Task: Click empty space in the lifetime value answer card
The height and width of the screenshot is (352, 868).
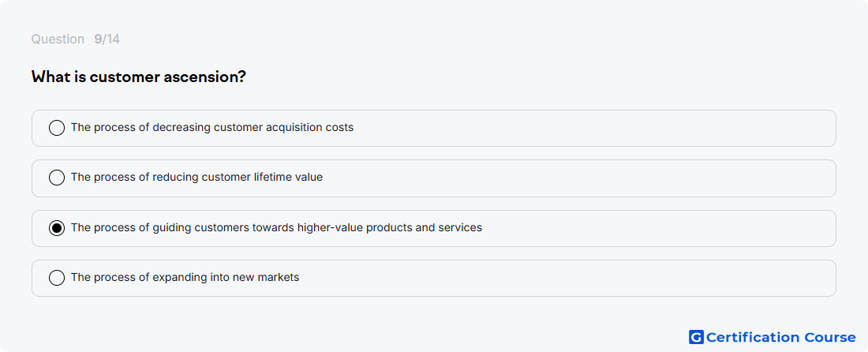Action: point(576,178)
